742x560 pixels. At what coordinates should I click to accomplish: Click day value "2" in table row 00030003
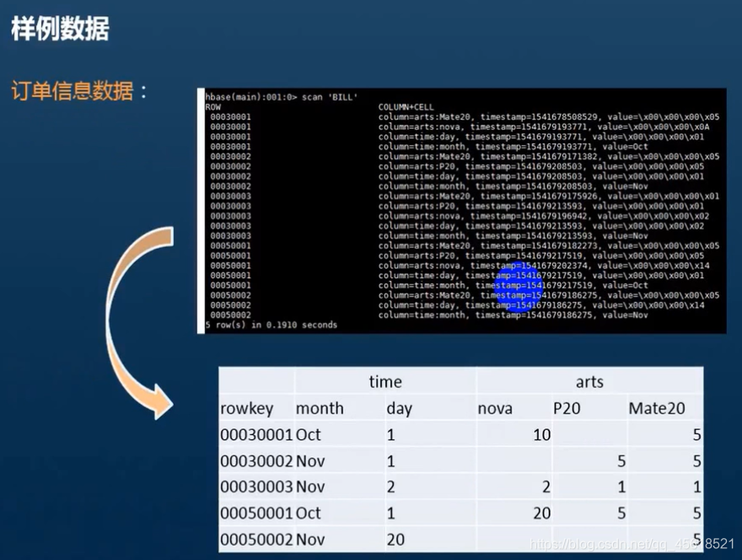391,487
